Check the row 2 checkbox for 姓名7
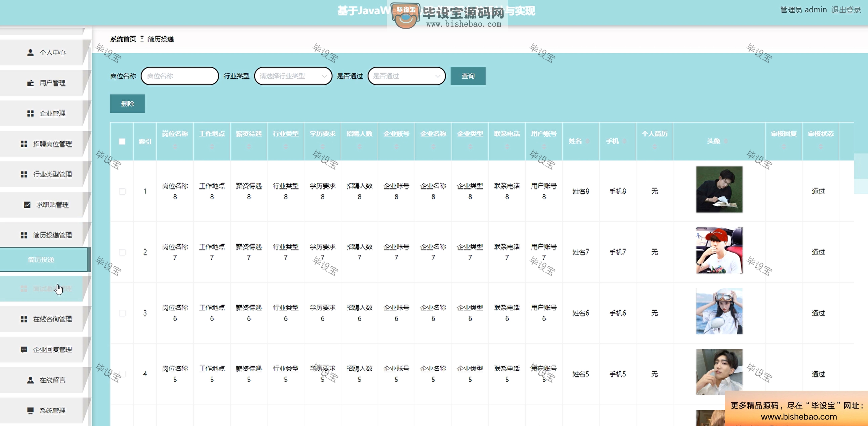 pyautogui.click(x=122, y=252)
